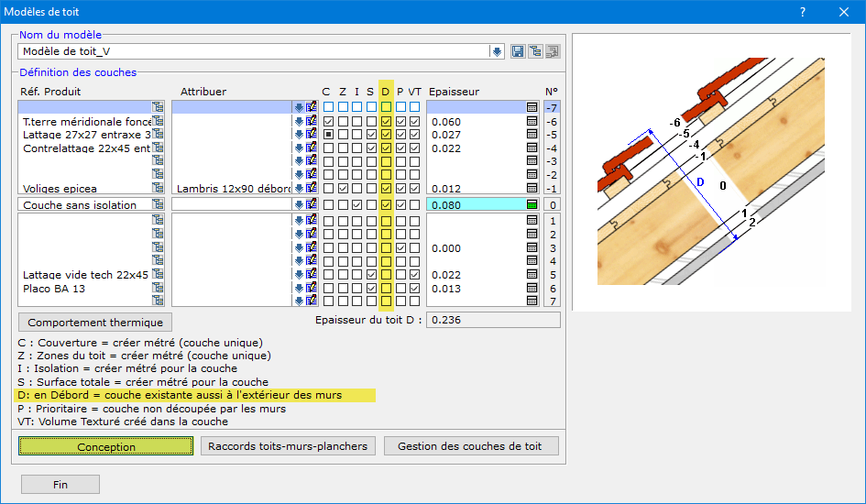866x504 pixels.
Task: Open product tree for Couche sans isolation
Action: pos(158,205)
